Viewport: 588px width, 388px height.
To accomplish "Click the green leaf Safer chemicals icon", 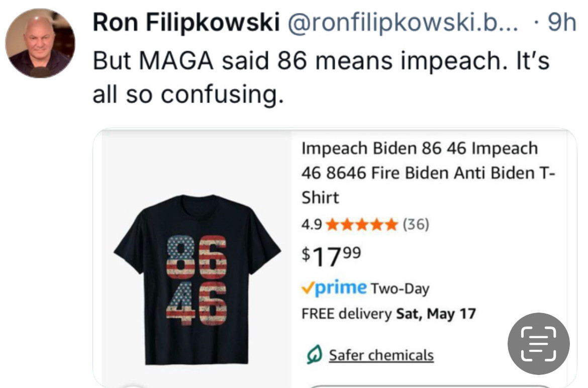I will point(314,355).
